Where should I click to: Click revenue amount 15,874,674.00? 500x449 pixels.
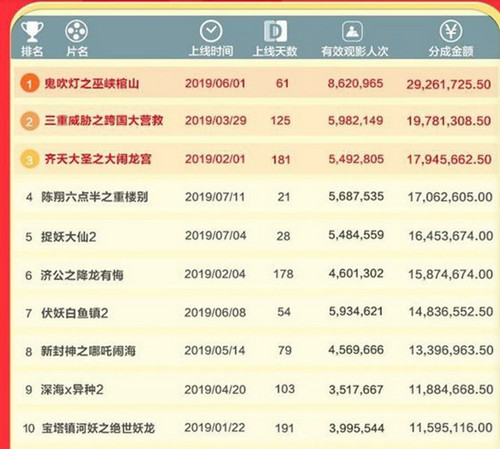(x=451, y=274)
